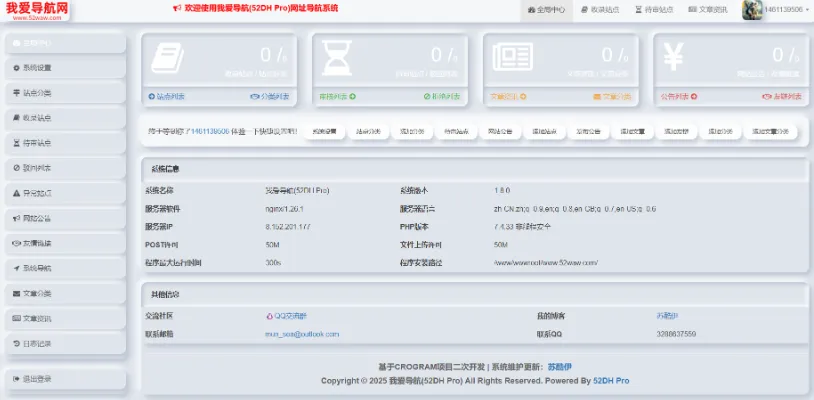Switch to 收录站点 tab in top navigation
The width and height of the screenshot is (814, 400).
tap(599, 9)
